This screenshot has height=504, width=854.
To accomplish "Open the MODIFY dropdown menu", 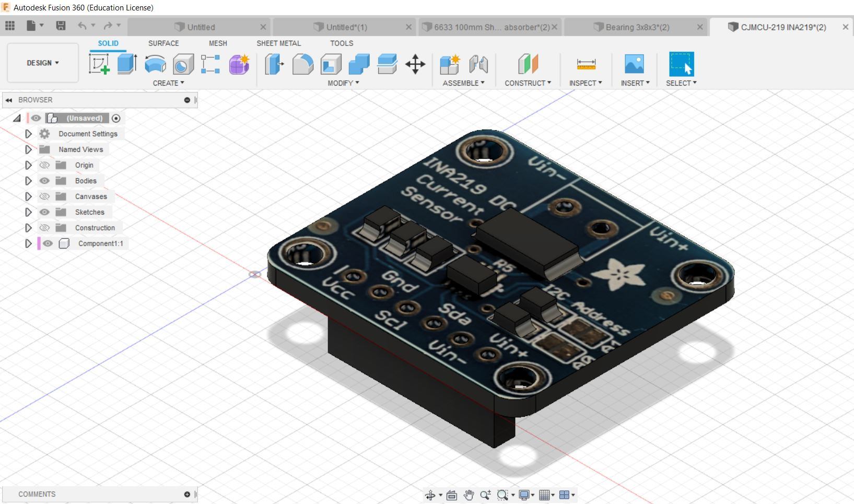I will 343,83.
